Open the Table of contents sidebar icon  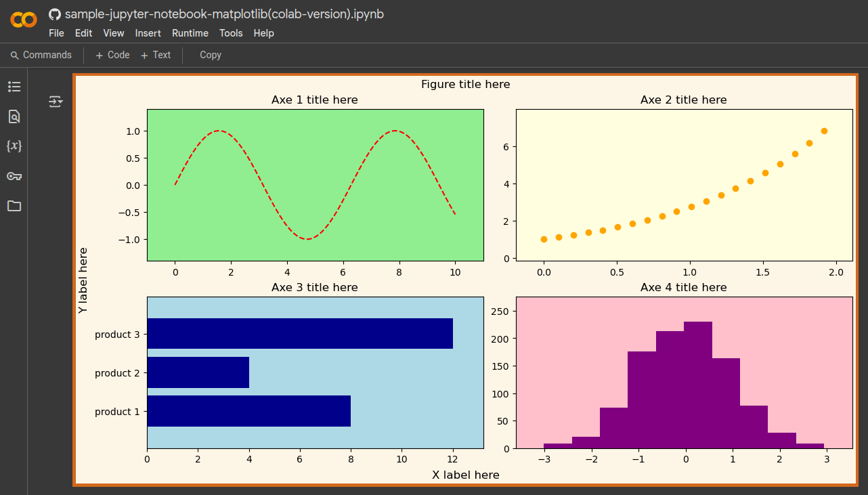[x=14, y=87]
